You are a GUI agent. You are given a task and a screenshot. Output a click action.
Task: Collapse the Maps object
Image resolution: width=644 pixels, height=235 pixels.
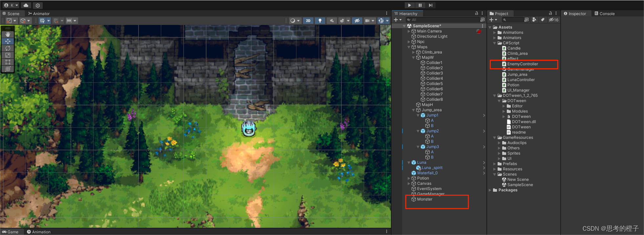409,47
